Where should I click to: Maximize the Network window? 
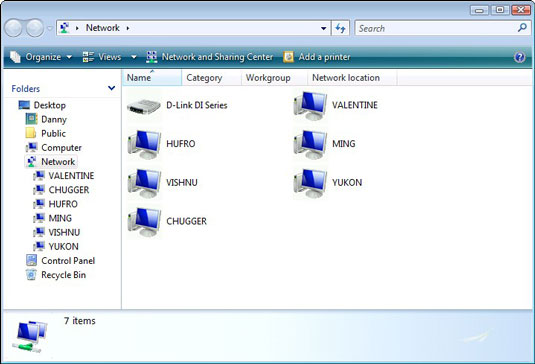coord(500,10)
